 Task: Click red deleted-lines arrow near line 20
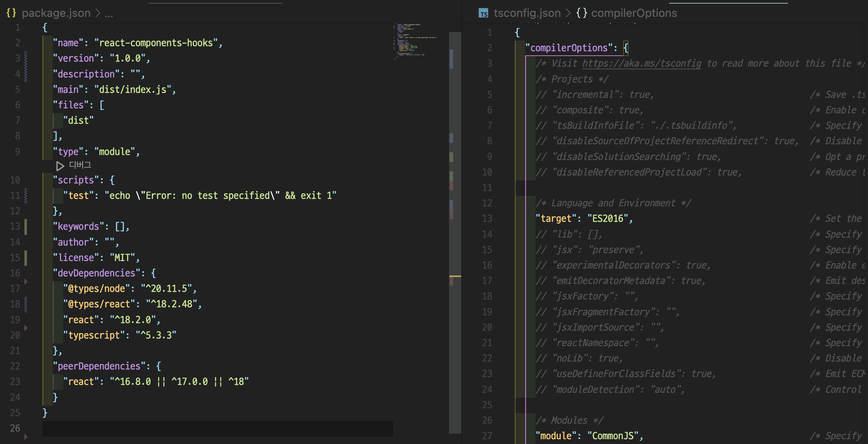coord(26,328)
